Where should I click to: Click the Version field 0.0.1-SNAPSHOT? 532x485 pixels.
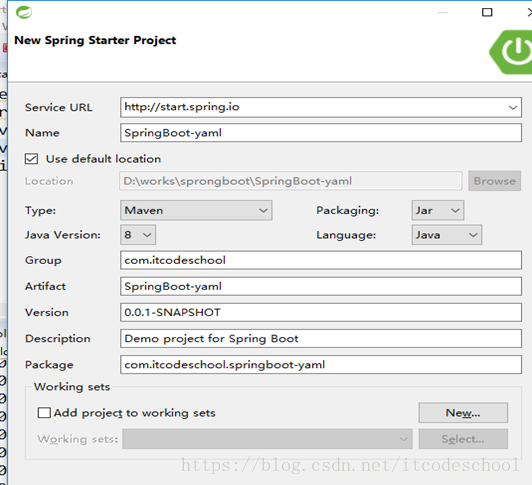coord(321,312)
